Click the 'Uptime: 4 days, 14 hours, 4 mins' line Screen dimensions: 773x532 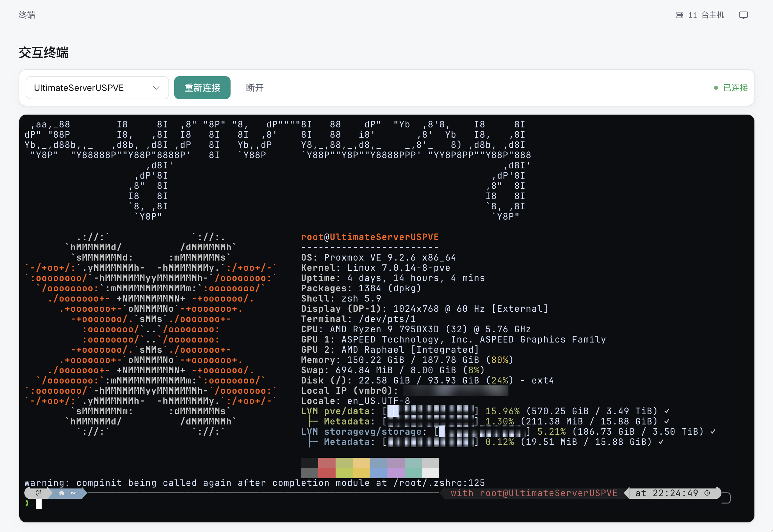(393, 278)
